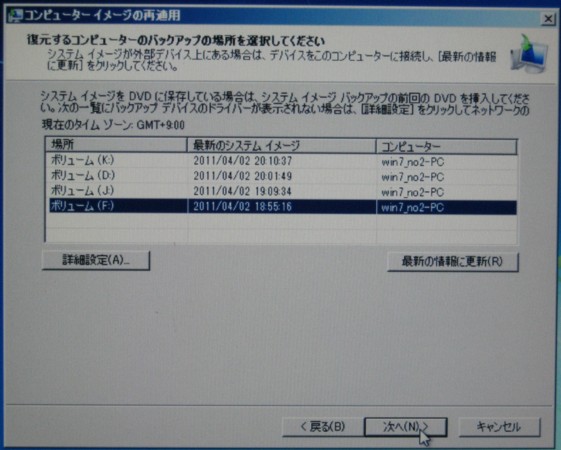Select the ボリューム (K:) row

[x=282, y=161]
